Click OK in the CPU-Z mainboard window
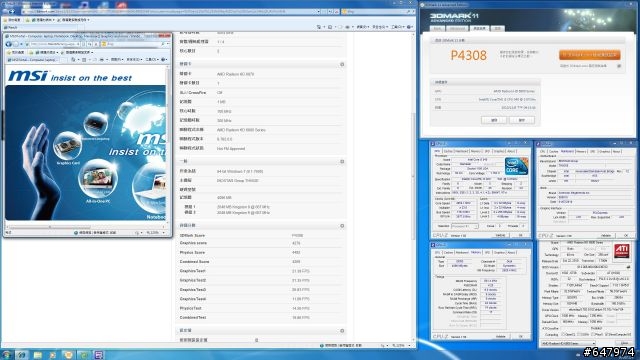This screenshot has width=640, height=360. (x=626, y=236)
